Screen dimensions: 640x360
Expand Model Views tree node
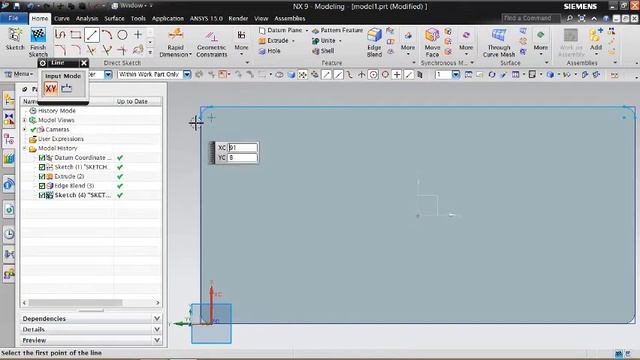[x=24, y=120]
